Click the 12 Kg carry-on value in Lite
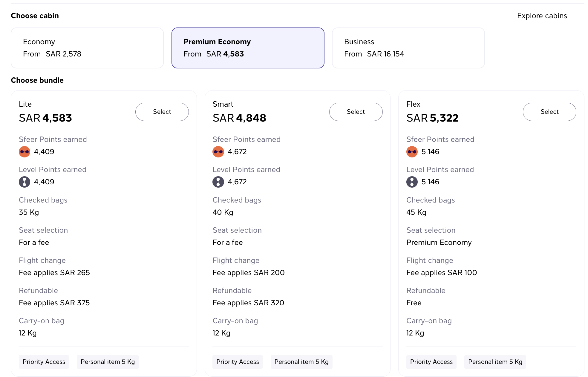This screenshot has height=377, width=588. pyautogui.click(x=28, y=333)
